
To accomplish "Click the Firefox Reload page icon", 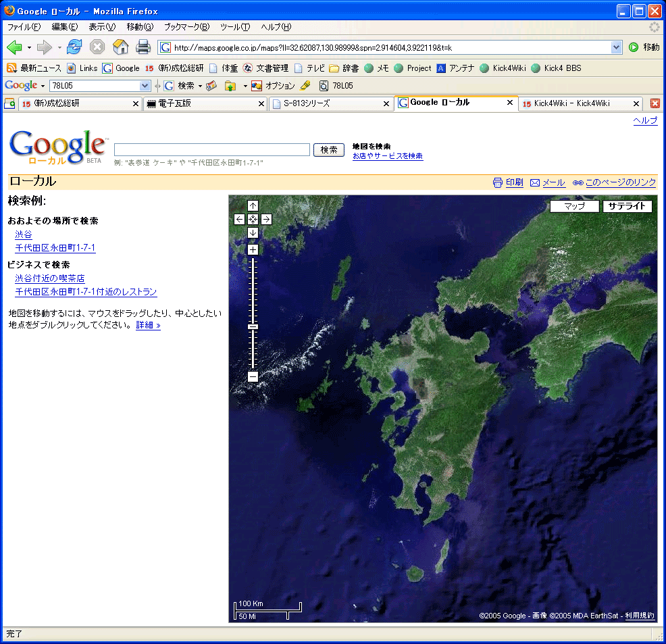I will click(x=74, y=47).
